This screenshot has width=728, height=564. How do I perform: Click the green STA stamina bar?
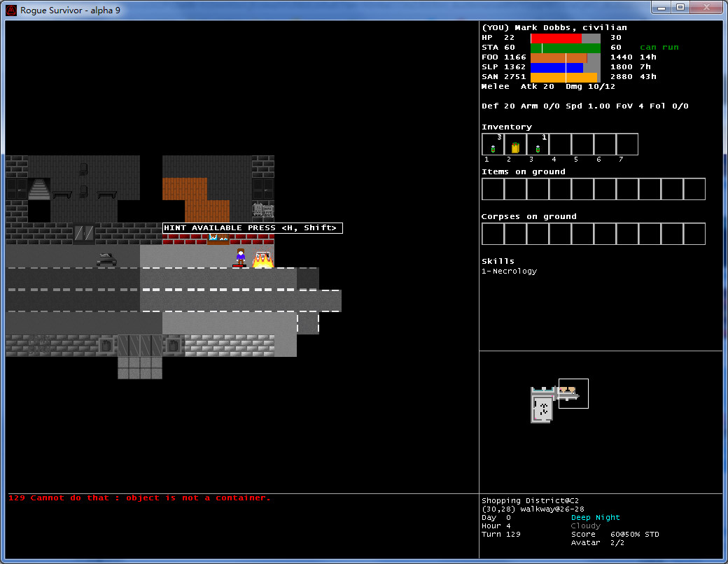pos(566,48)
